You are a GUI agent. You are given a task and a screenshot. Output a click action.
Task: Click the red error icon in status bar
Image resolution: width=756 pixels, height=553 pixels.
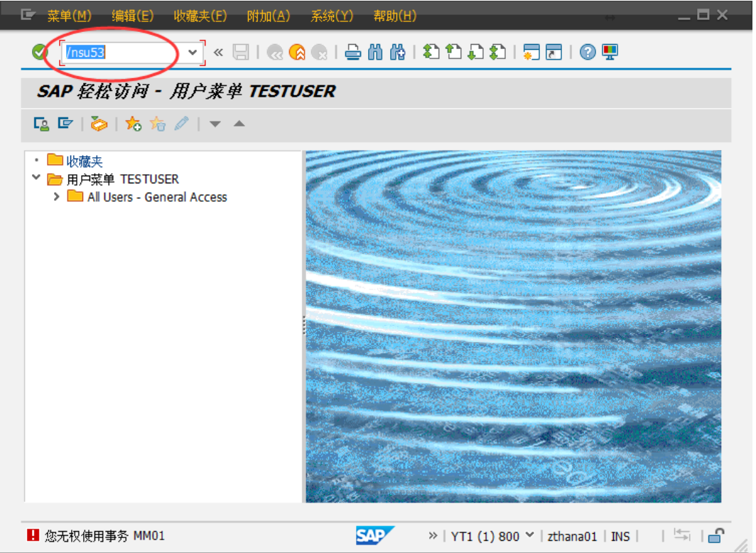coord(33,535)
